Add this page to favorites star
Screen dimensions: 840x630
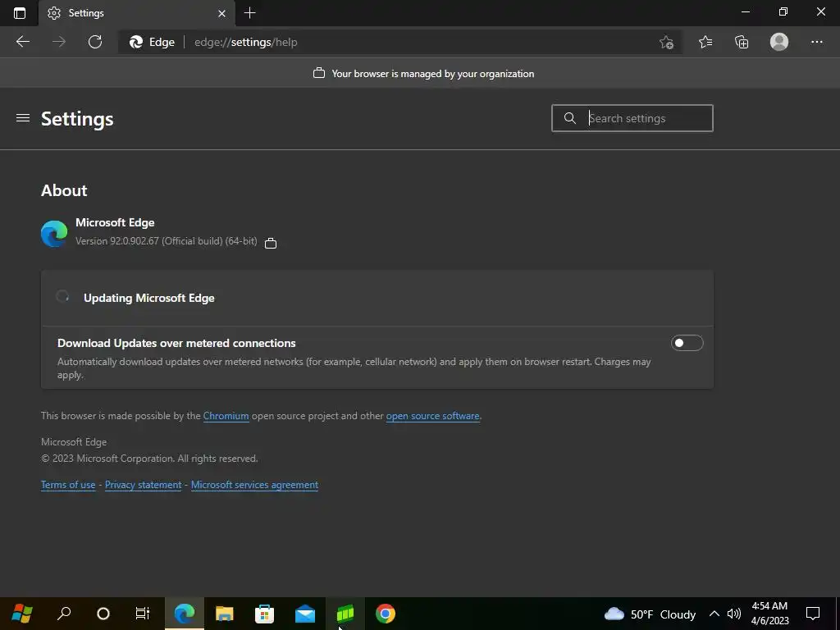tap(666, 42)
